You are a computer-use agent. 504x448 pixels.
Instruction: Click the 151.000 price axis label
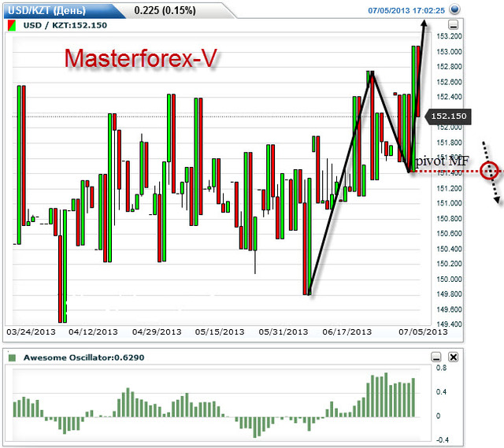[x=449, y=203]
